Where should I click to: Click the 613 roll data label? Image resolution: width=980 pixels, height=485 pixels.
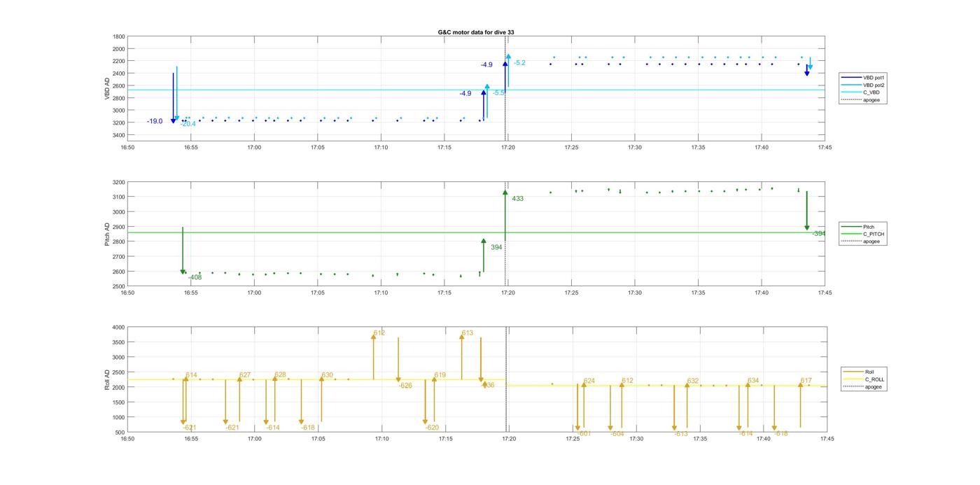(x=468, y=333)
